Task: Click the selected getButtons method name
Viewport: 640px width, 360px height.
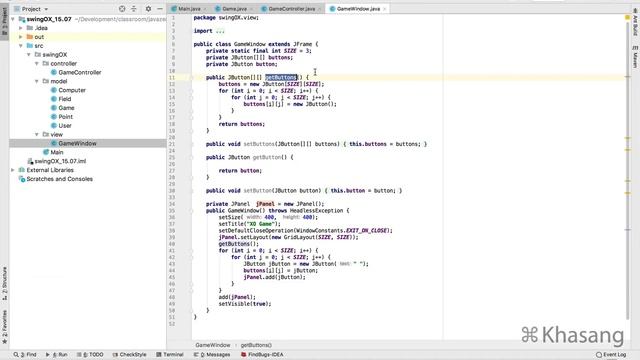Action: click(281, 78)
